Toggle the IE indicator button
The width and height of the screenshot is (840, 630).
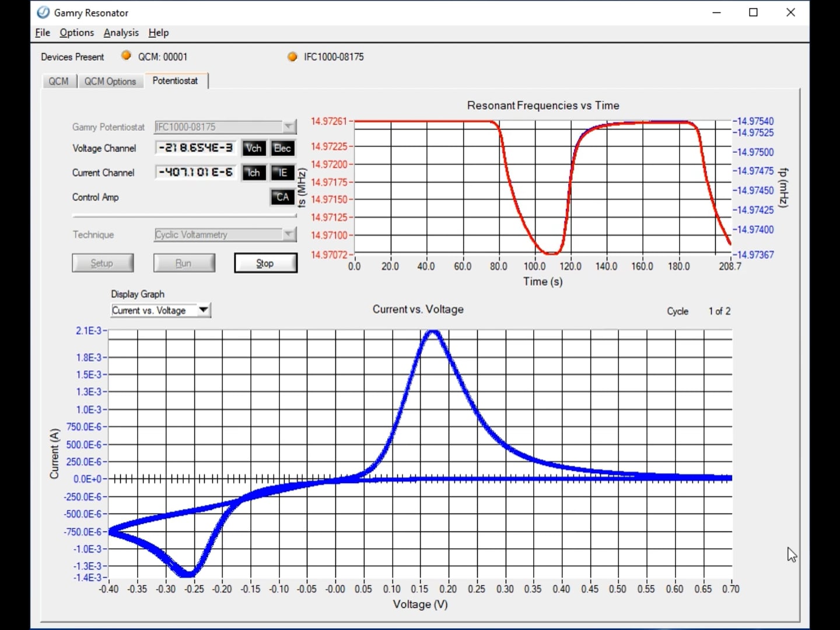(x=282, y=173)
